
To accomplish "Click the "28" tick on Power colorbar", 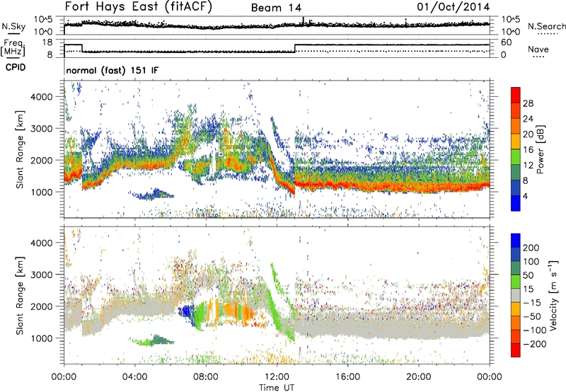I will [528, 103].
